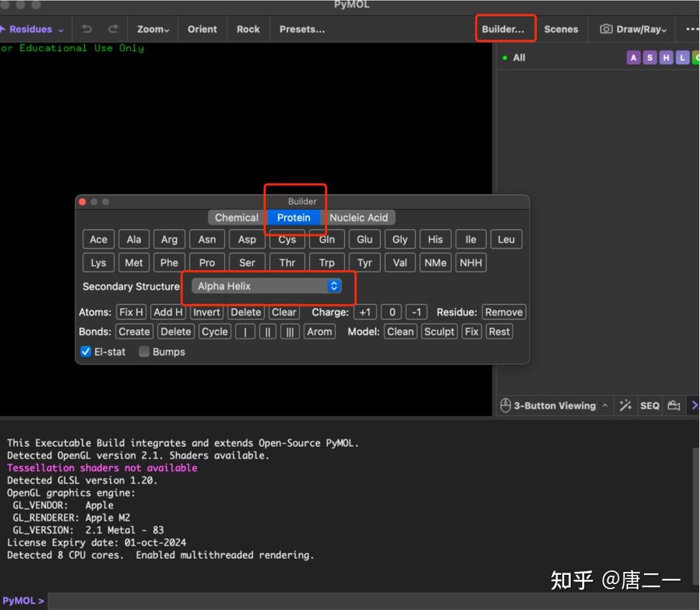Click the redo arrow icon
700x610 pixels.
[x=114, y=29]
